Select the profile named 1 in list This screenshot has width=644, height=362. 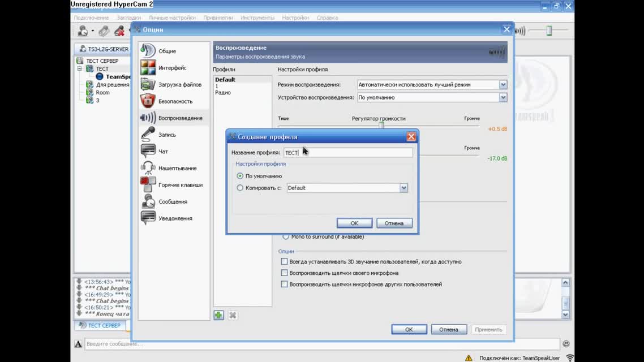click(x=217, y=86)
